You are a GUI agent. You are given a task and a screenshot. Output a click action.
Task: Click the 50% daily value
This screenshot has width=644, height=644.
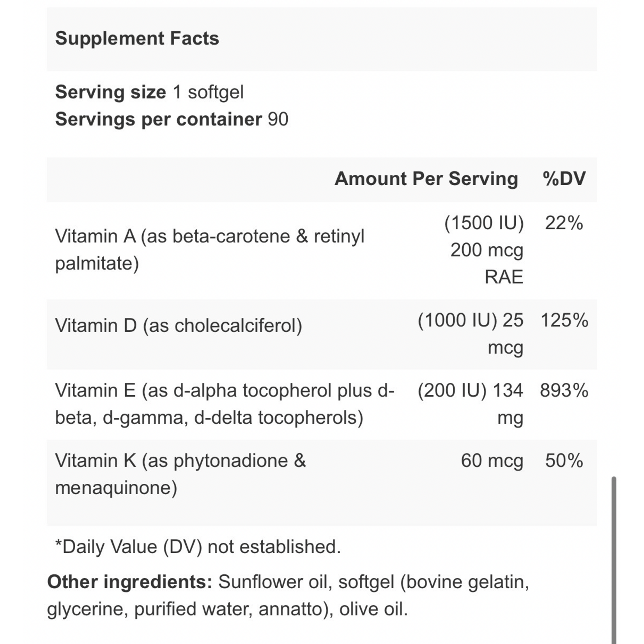click(x=564, y=461)
